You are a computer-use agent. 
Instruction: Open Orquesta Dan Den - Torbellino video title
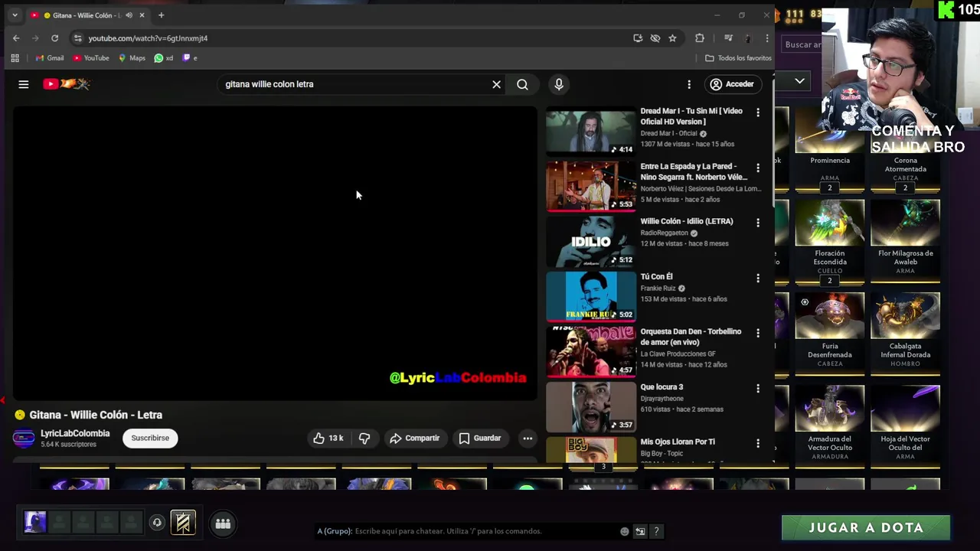[691, 337]
